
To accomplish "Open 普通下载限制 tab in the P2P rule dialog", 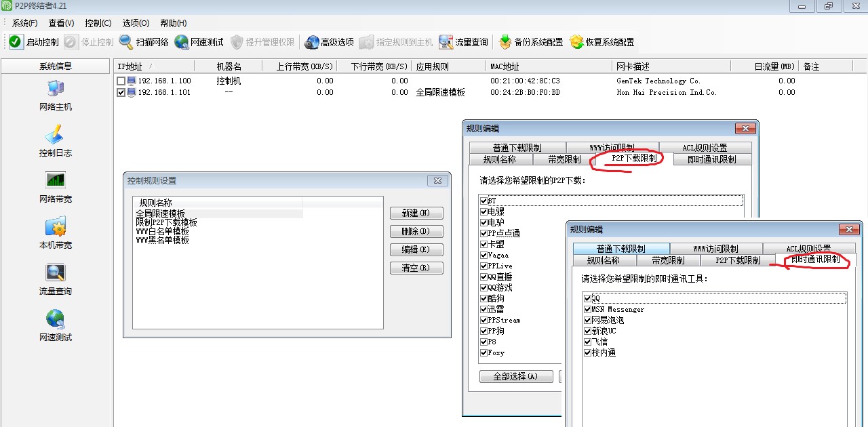I will point(517,148).
